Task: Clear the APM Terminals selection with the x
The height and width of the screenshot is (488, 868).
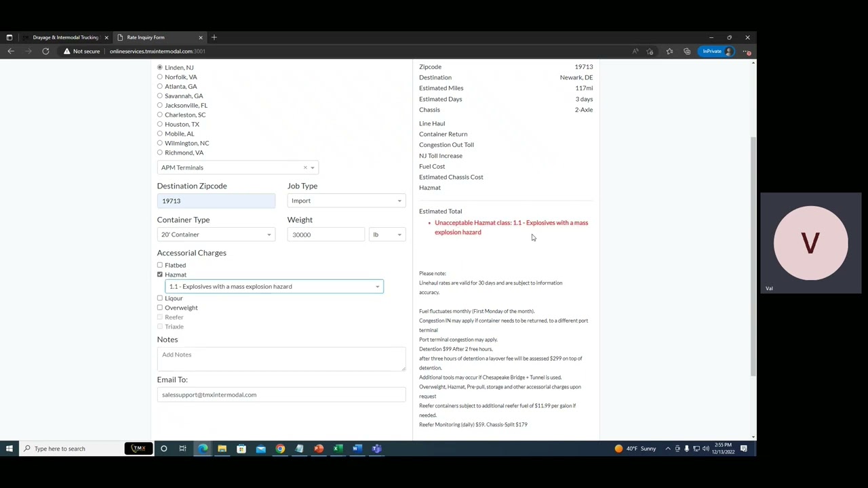Action: click(305, 167)
